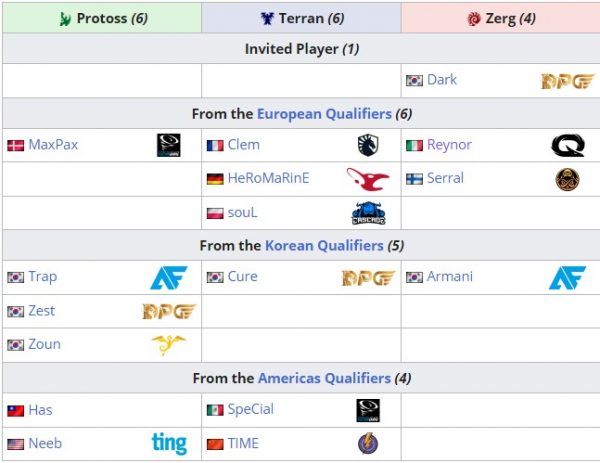
Task: Click the mousesports logo beside HeRoMaRinE
Action: coord(368,179)
